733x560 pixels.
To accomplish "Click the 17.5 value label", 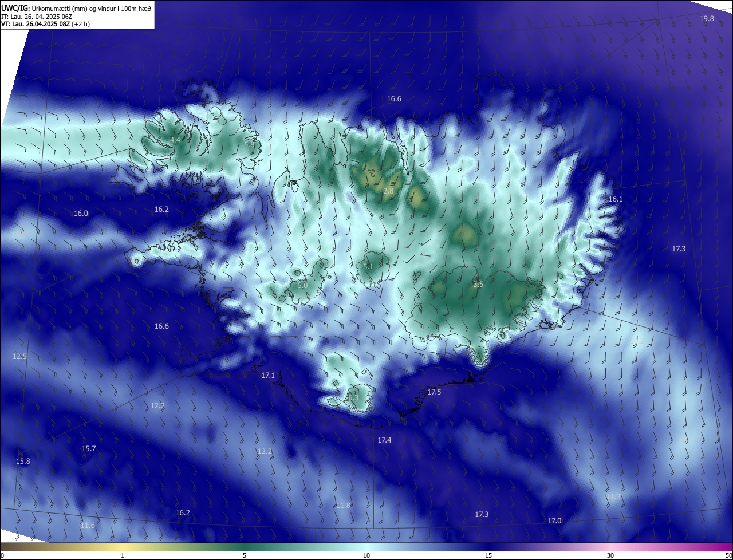I will coord(434,392).
